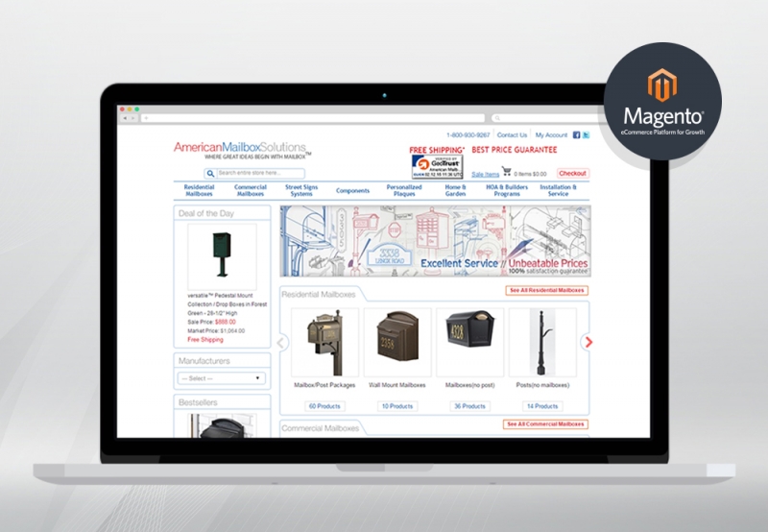768x532 pixels.
Task: Click the $888.00 sale price
Action: pyautogui.click(x=226, y=322)
